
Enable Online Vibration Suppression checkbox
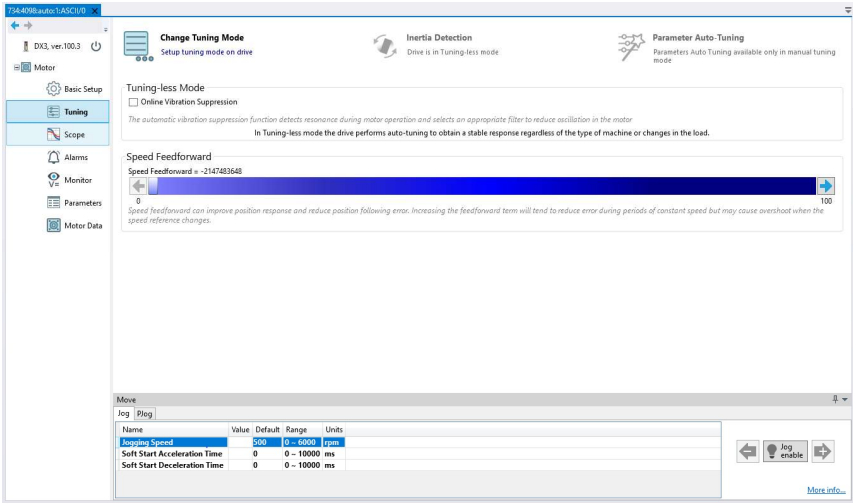point(133,102)
